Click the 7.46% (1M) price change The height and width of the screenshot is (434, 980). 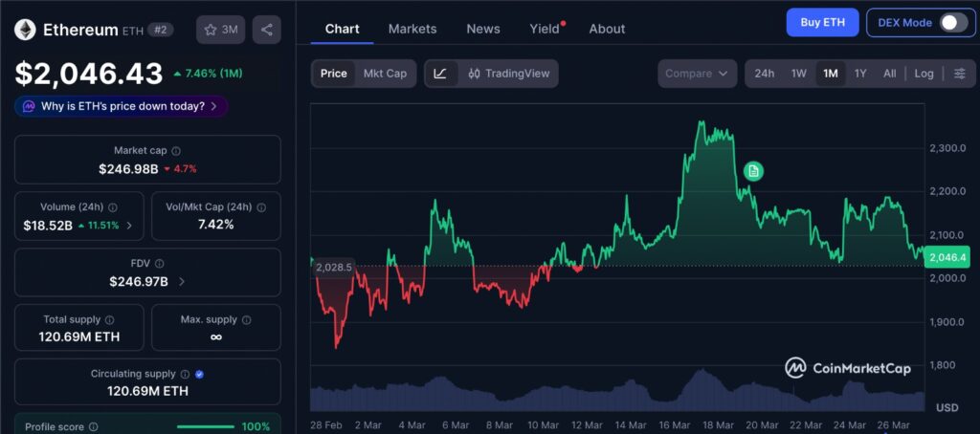[x=208, y=73]
